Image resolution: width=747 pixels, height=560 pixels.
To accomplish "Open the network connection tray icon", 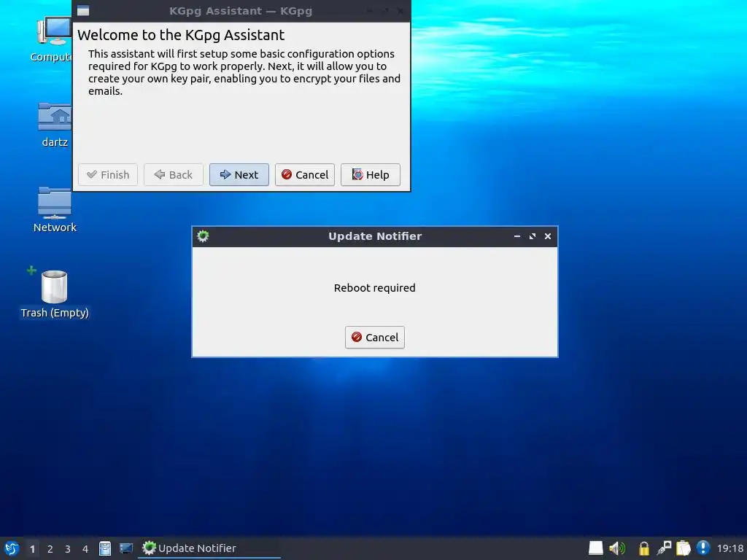I will coord(664,548).
